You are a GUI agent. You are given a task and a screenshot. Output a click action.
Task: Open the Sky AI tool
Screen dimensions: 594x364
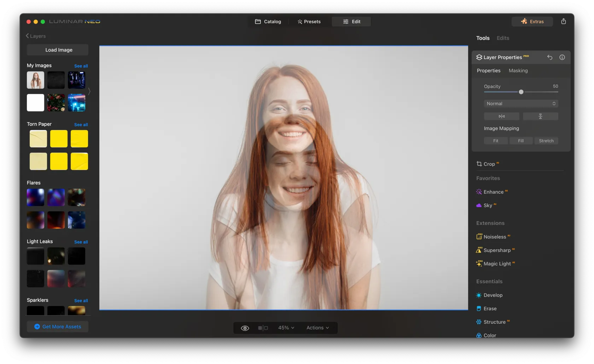tap(488, 205)
